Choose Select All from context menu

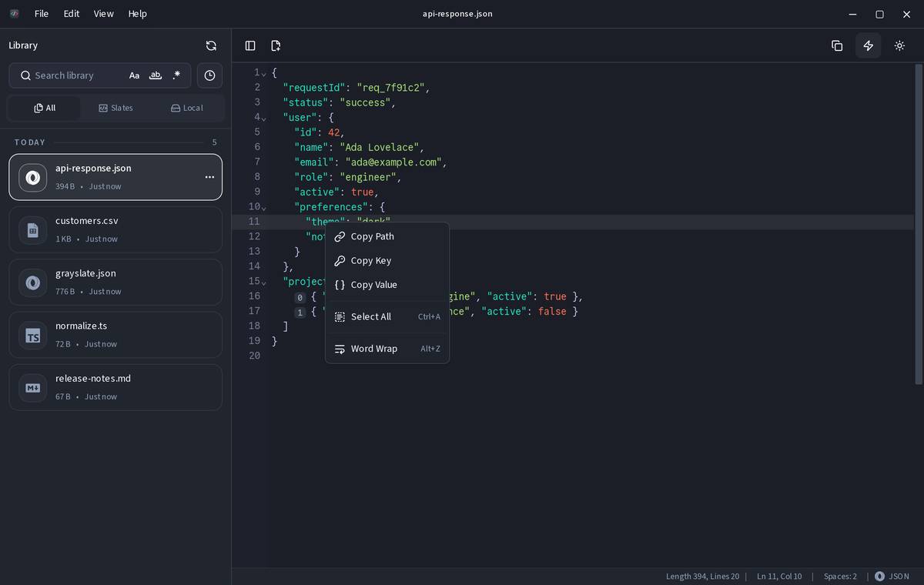387,316
